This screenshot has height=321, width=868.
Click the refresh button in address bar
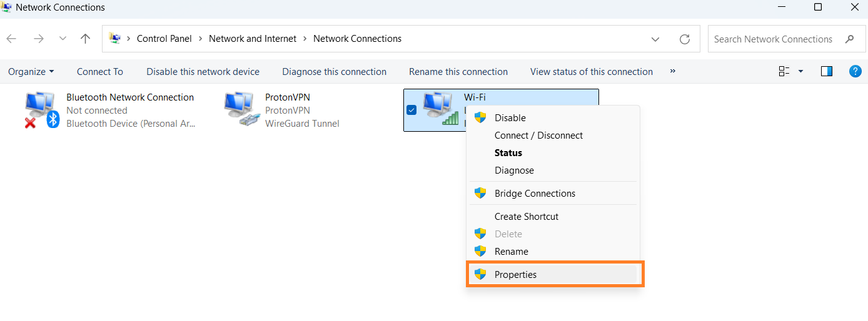pos(685,39)
